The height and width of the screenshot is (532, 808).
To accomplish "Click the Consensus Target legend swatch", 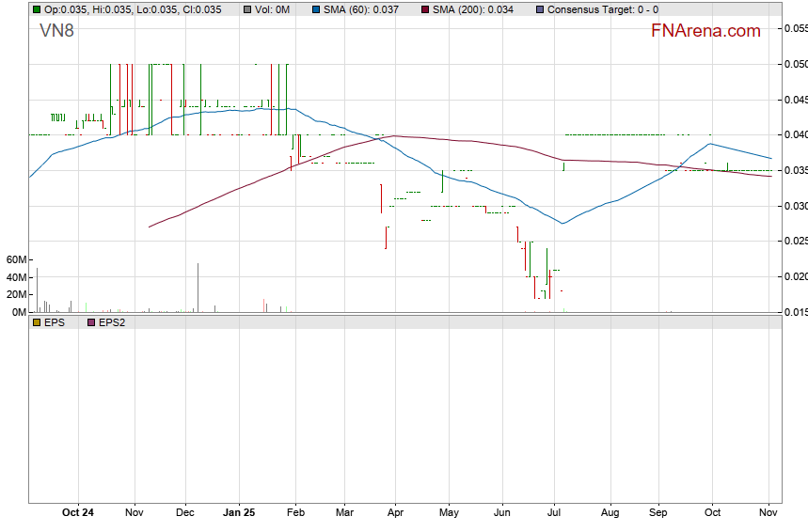I will click(x=539, y=9).
